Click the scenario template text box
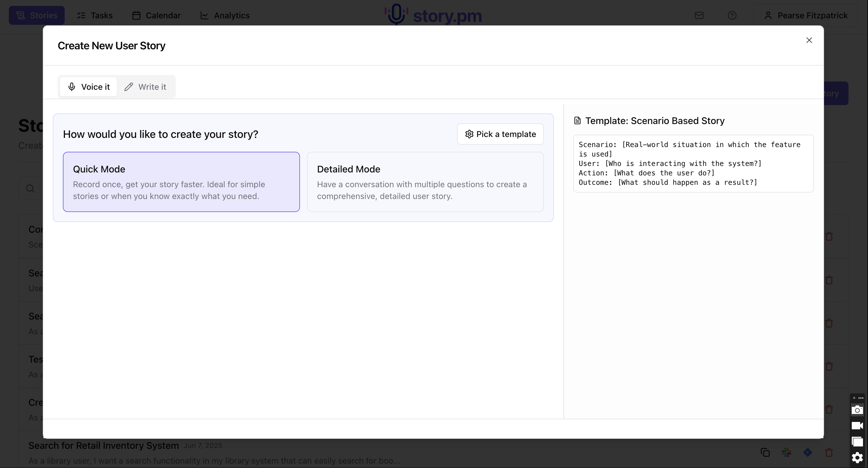 click(x=694, y=164)
